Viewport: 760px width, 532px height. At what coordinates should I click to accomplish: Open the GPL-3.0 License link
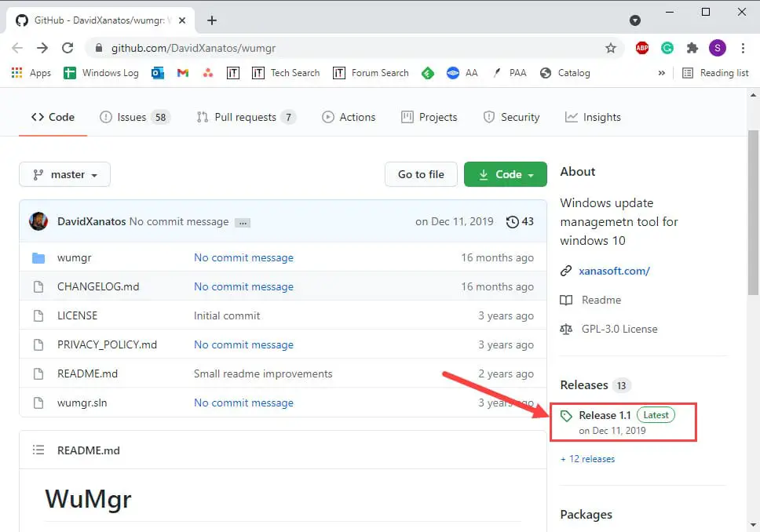tap(619, 329)
